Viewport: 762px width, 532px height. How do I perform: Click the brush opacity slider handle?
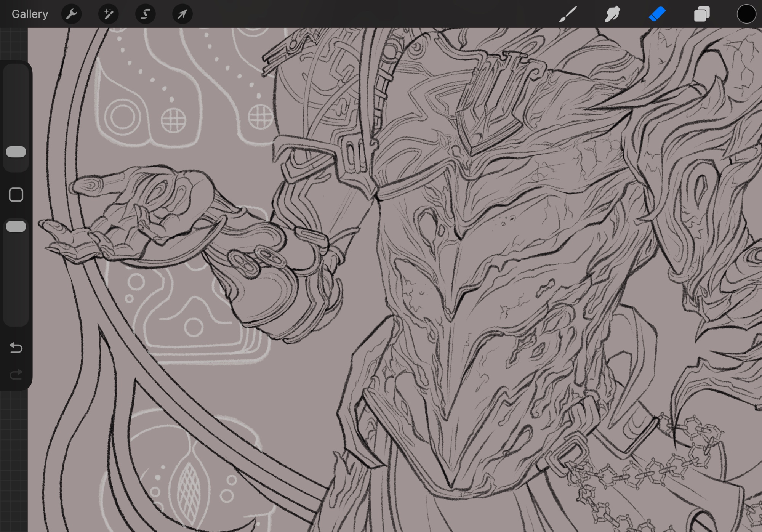[x=16, y=226]
